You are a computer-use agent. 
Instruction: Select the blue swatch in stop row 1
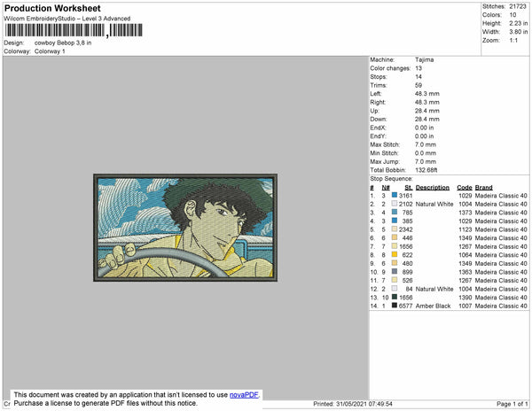click(x=395, y=195)
